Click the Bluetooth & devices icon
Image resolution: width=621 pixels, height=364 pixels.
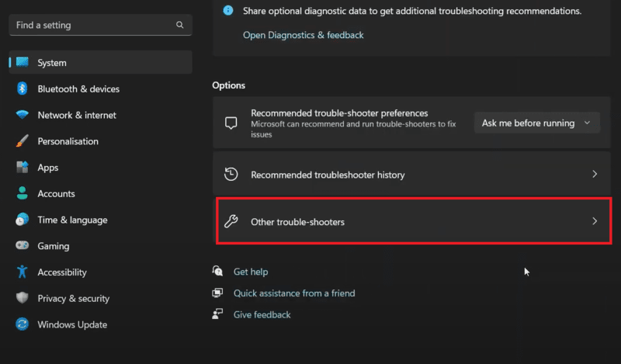click(x=23, y=88)
